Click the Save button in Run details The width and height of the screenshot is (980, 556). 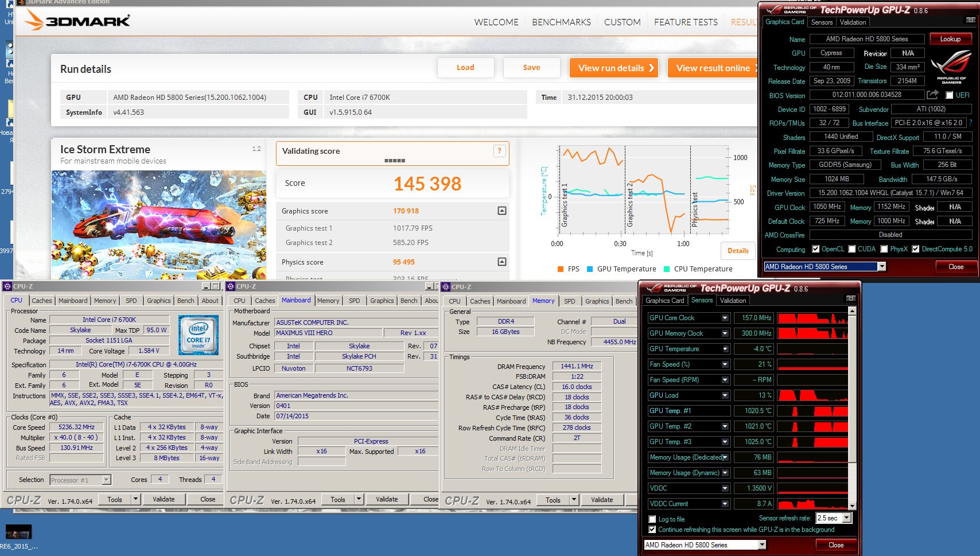tap(531, 68)
